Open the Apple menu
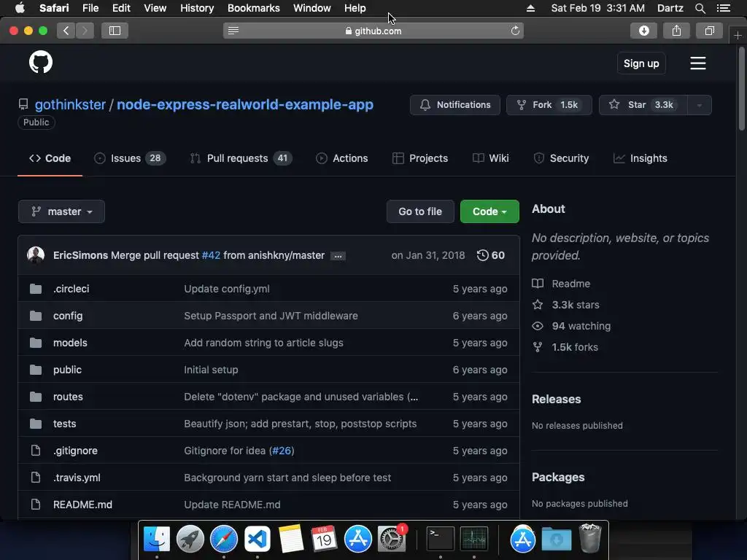 (x=20, y=8)
